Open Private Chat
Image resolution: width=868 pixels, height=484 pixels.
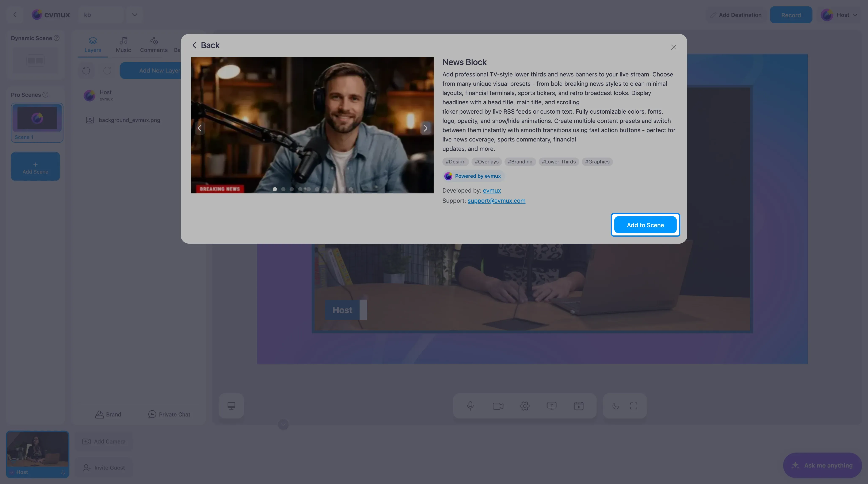pyautogui.click(x=169, y=414)
